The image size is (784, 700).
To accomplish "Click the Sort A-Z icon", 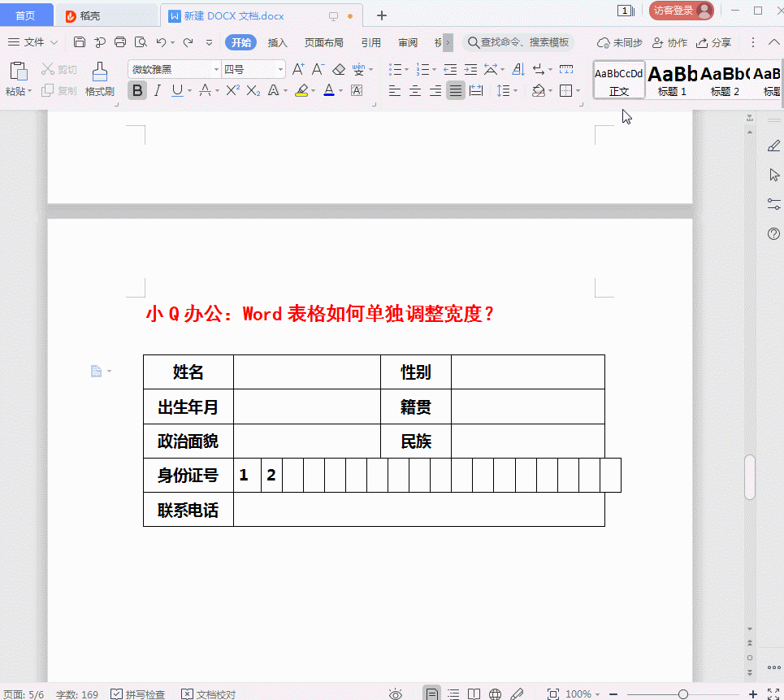I will pyautogui.click(x=518, y=69).
